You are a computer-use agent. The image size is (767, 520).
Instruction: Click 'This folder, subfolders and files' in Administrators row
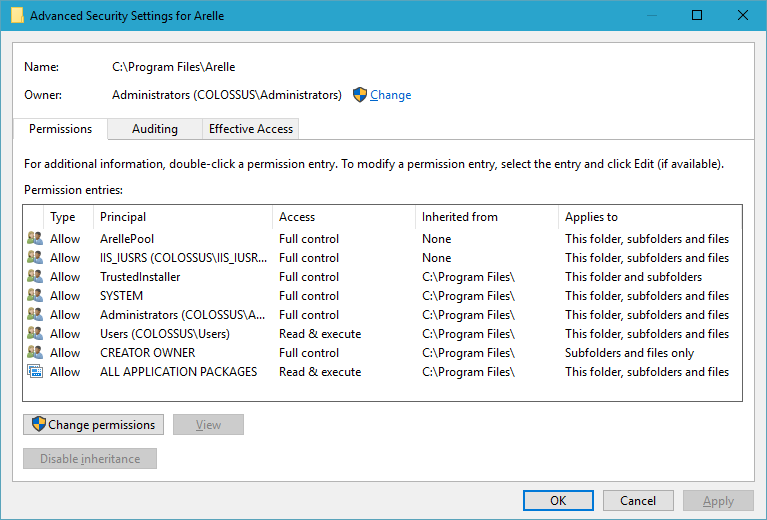point(647,315)
